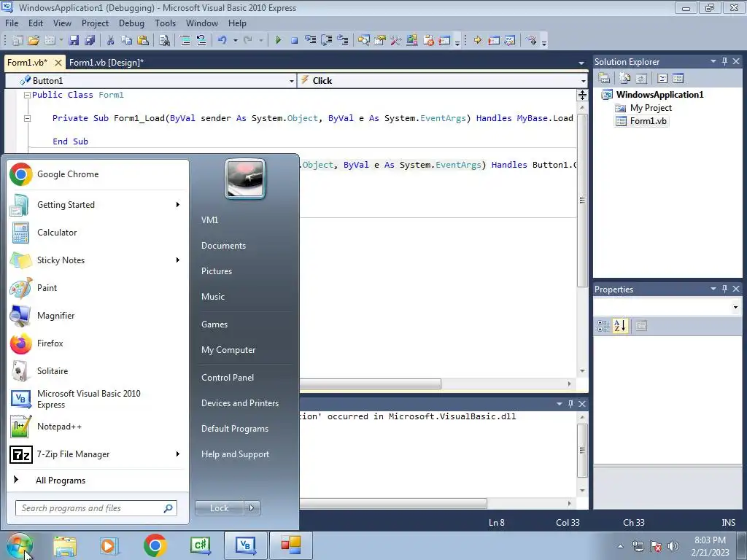Switch to the Form1.vb [Design] tab

coord(107,63)
